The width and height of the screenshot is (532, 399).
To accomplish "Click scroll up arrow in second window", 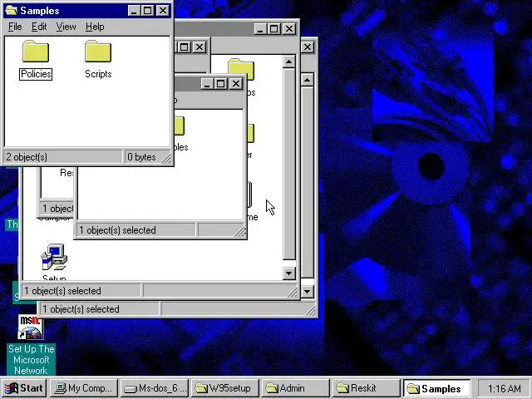I will point(288,62).
